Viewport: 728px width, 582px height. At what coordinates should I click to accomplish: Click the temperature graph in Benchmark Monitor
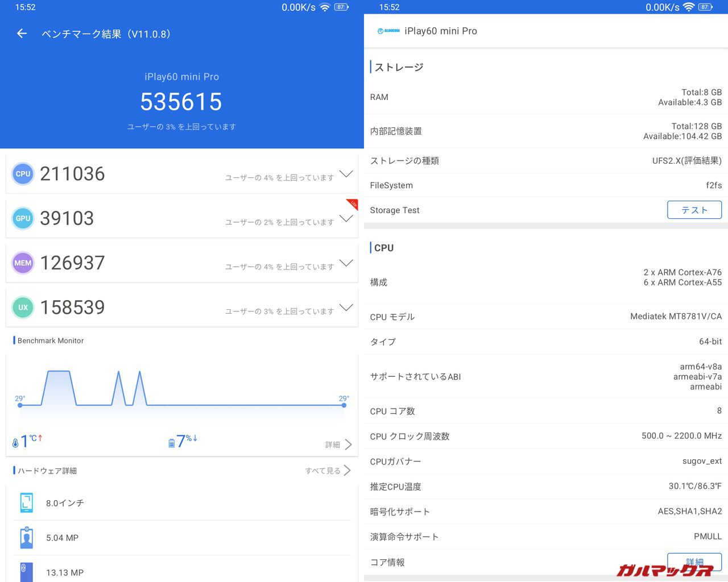click(x=182, y=392)
